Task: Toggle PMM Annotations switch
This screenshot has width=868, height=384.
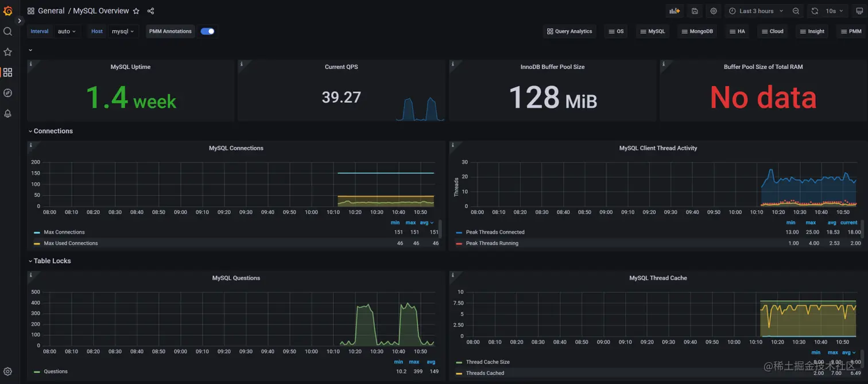Action: tap(207, 32)
